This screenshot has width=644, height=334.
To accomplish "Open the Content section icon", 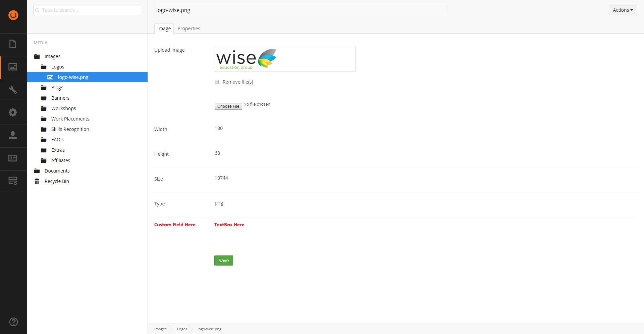I will pyautogui.click(x=13, y=44).
